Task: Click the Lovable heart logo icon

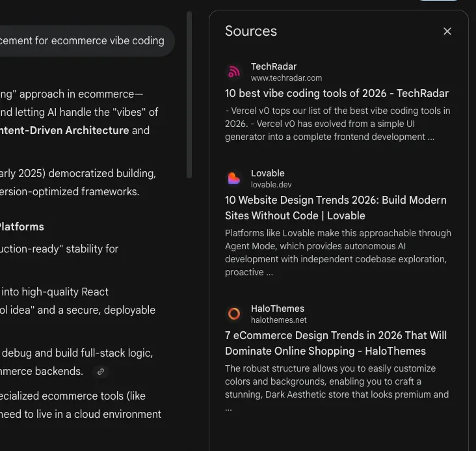Action: (234, 178)
